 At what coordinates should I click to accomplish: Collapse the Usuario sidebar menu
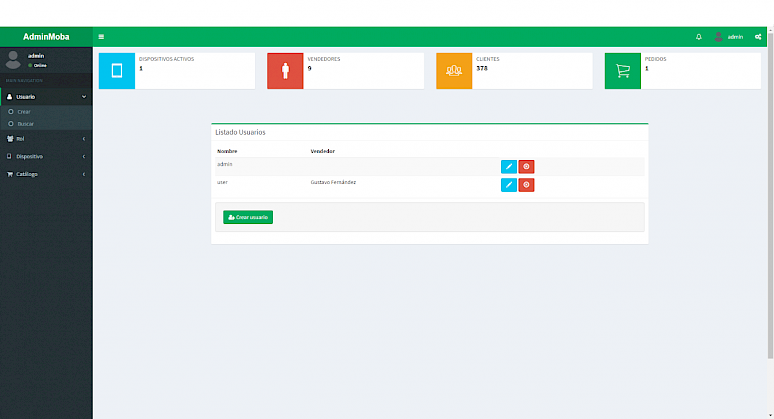pyautogui.click(x=46, y=97)
